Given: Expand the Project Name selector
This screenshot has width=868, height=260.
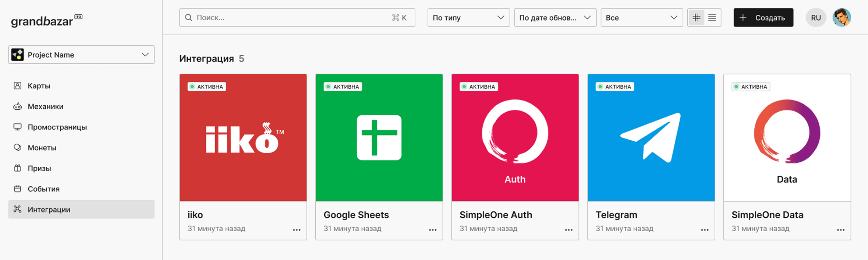Looking at the screenshot, I should 81,55.
